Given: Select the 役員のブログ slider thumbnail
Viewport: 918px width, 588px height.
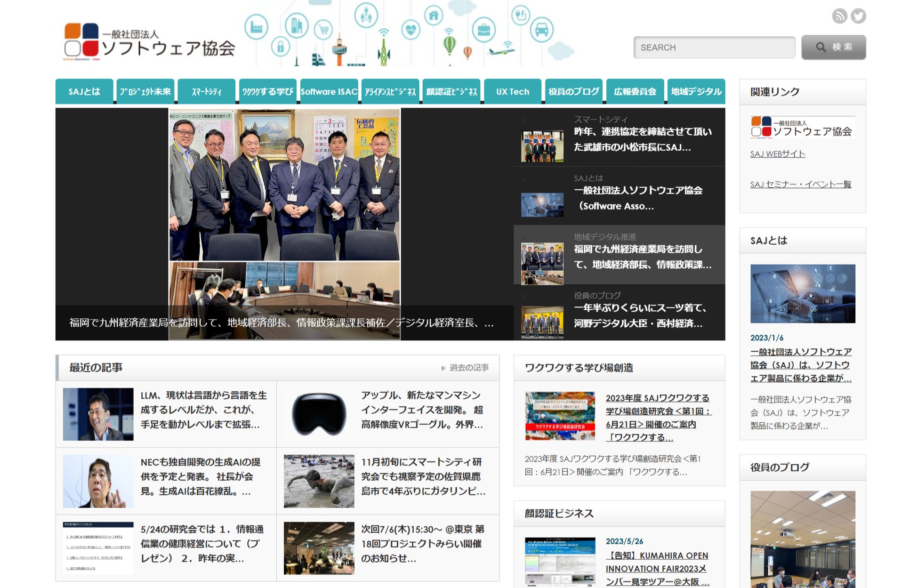Looking at the screenshot, I should coord(542,322).
